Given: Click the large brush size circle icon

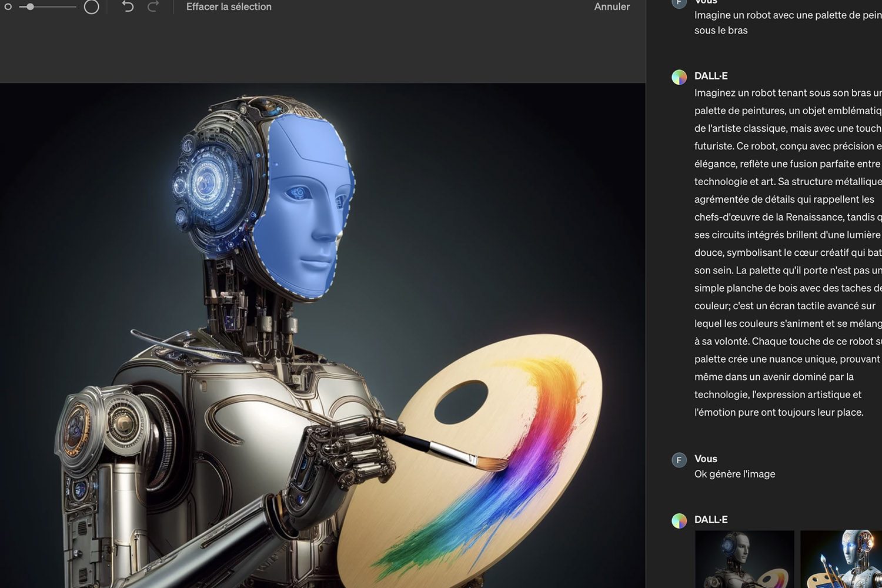Looking at the screenshot, I should [x=91, y=7].
